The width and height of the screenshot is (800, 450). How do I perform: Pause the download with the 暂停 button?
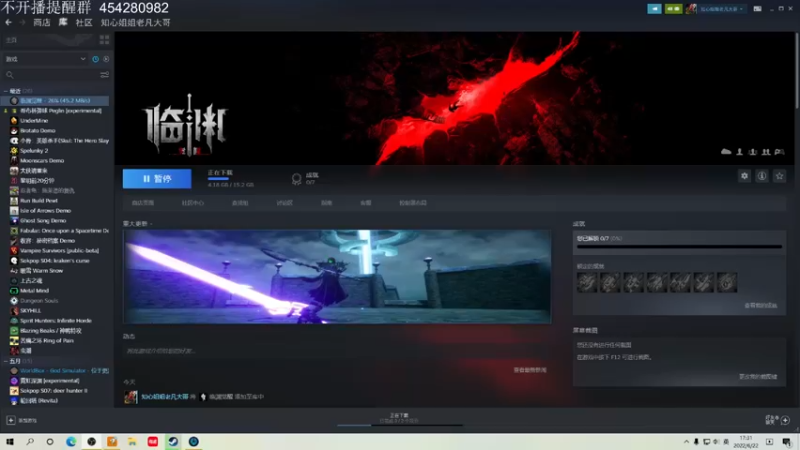coord(157,179)
